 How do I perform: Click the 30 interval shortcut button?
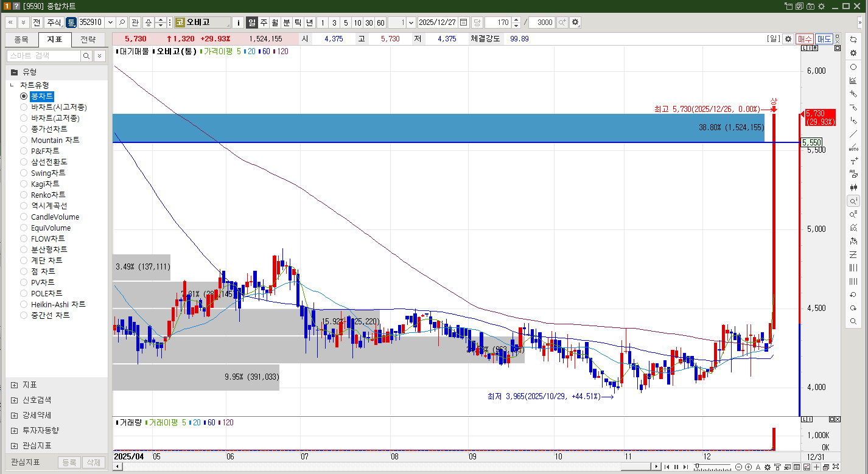(x=369, y=23)
